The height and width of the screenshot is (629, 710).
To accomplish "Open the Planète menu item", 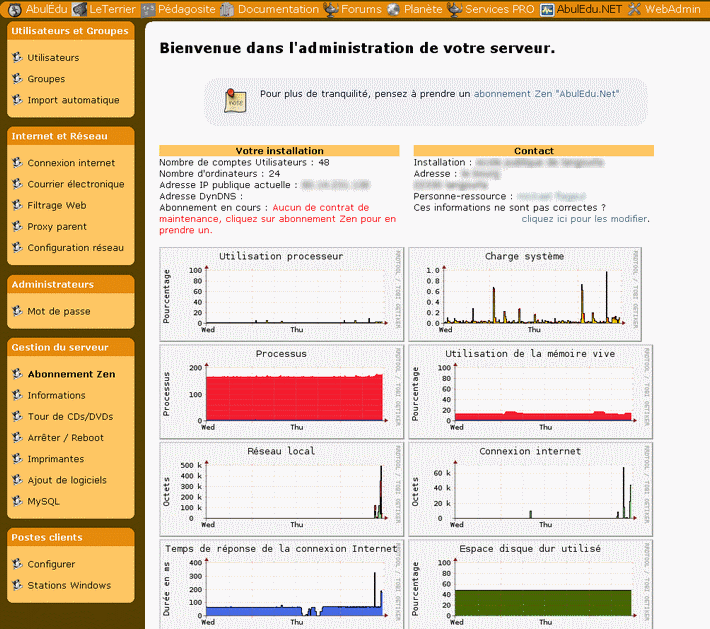I will point(423,9).
